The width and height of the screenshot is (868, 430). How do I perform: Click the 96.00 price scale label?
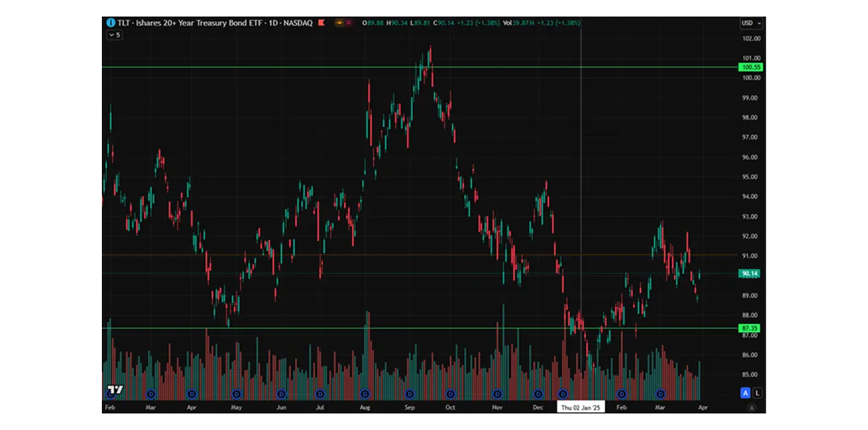click(x=751, y=157)
